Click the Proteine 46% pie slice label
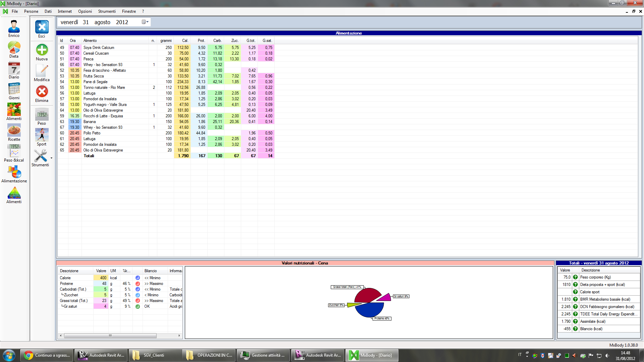 [x=382, y=318]
